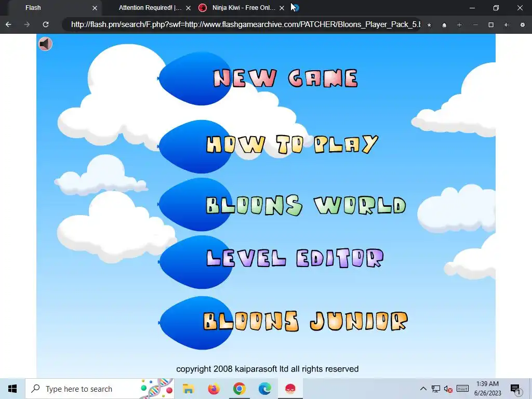Click the balloon next to How To Play
532x399 pixels.
[195, 147]
